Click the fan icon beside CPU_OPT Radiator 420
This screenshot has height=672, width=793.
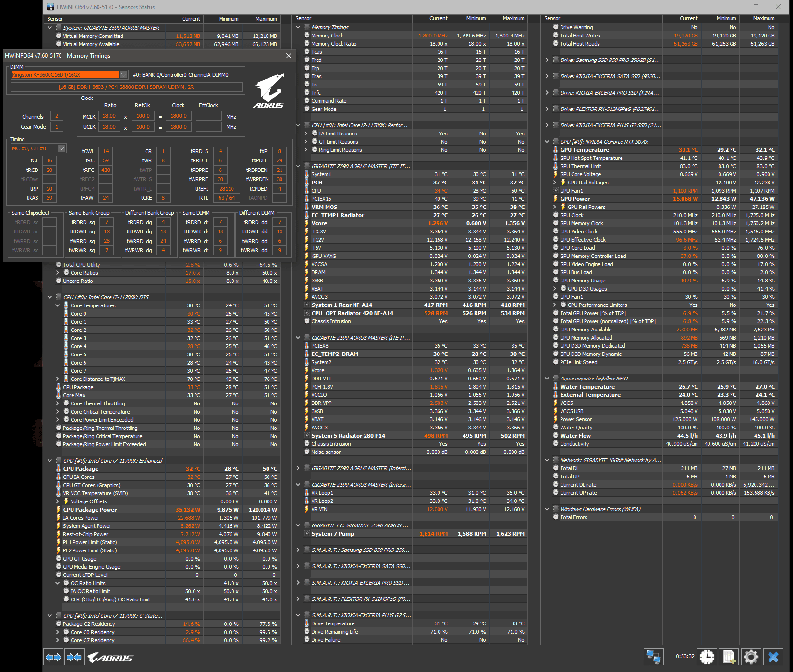click(307, 313)
